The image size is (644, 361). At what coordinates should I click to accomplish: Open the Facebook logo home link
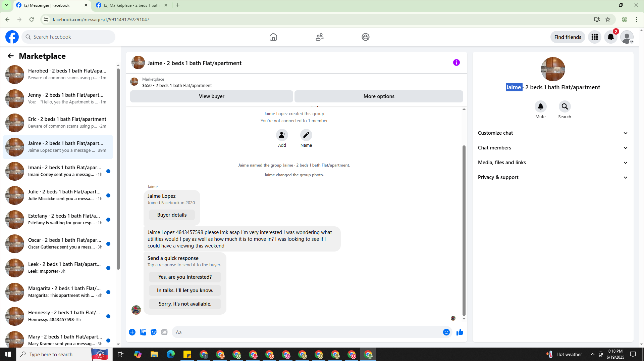click(x=12, y=37)
